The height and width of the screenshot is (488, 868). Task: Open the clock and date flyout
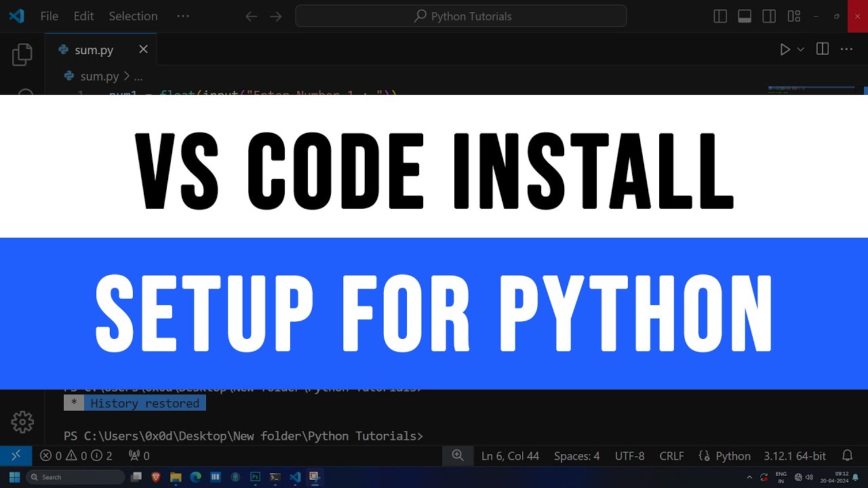pos(834,477)
